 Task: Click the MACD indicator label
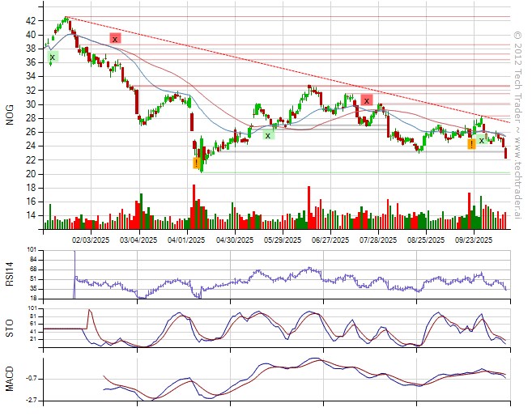click(11, 380)
